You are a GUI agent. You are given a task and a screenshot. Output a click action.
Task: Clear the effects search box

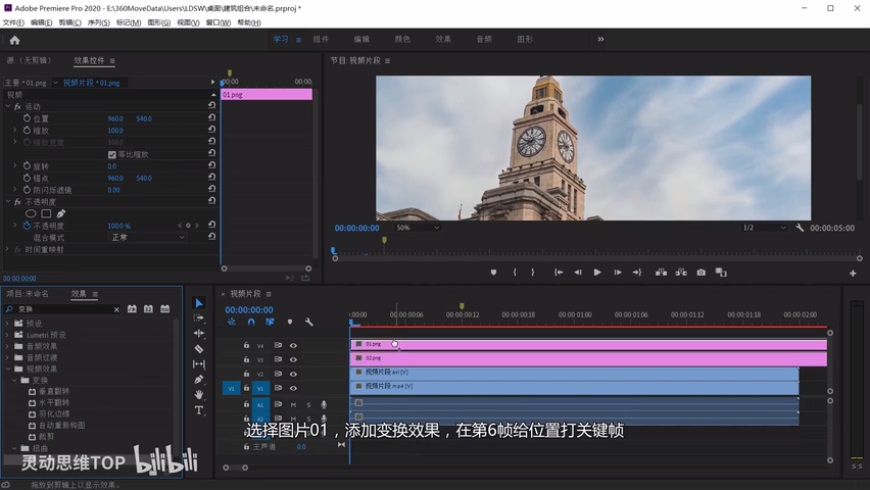click(x=117, y=310)
